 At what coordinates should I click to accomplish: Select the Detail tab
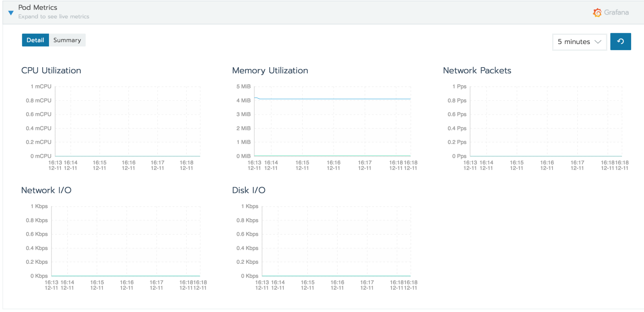click(35, 40)
